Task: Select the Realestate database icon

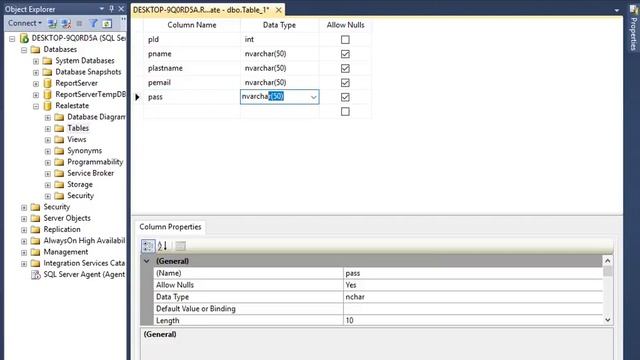Action: [47, 105]
